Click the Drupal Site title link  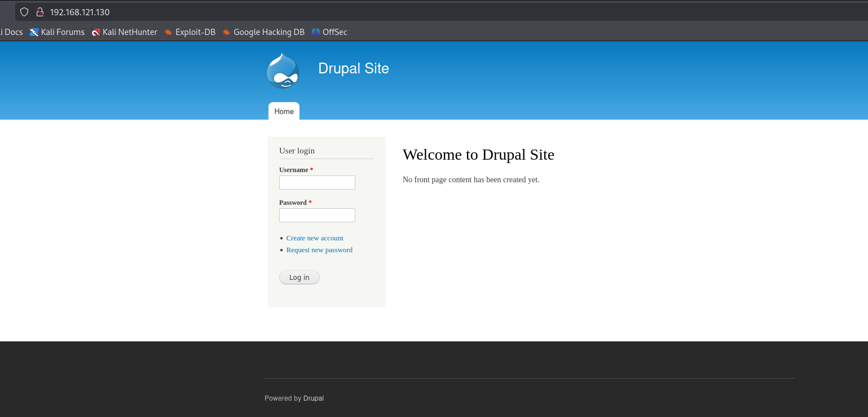[353, 68]
